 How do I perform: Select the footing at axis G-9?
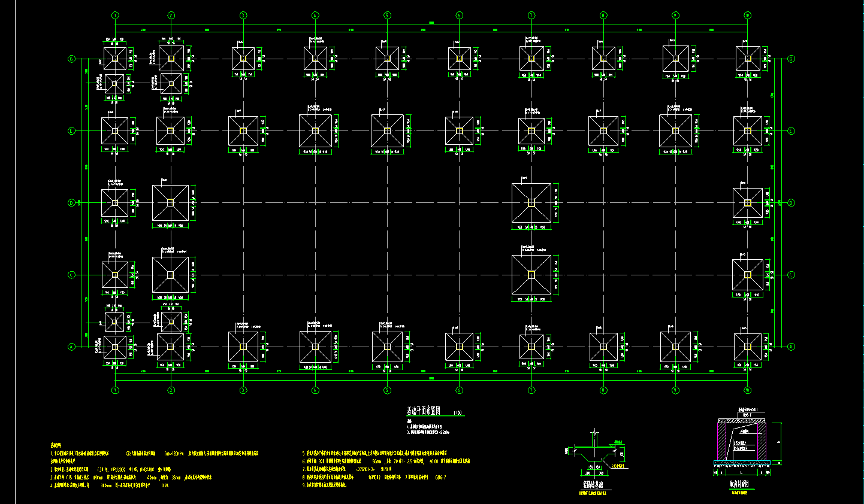tap(675, 59)
